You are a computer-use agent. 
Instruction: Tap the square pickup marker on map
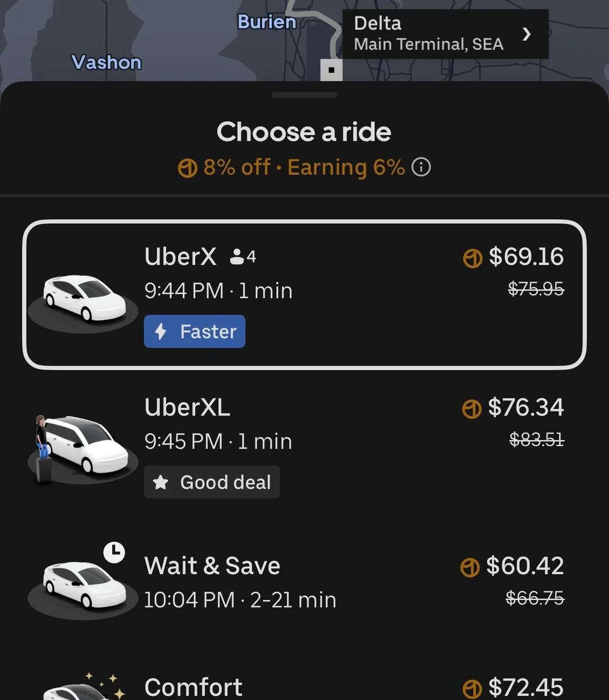click(x=332, y=70)
